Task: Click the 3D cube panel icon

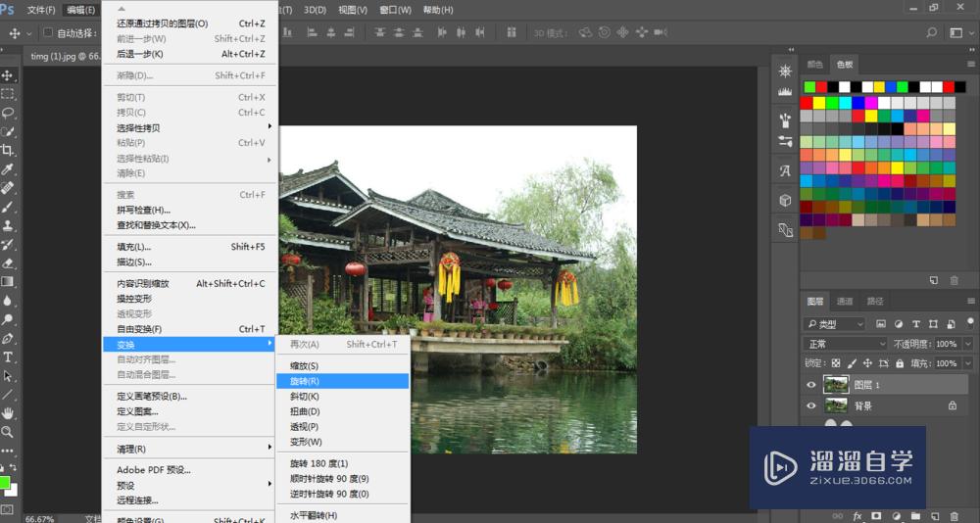Action: click(x=785, y=200)
